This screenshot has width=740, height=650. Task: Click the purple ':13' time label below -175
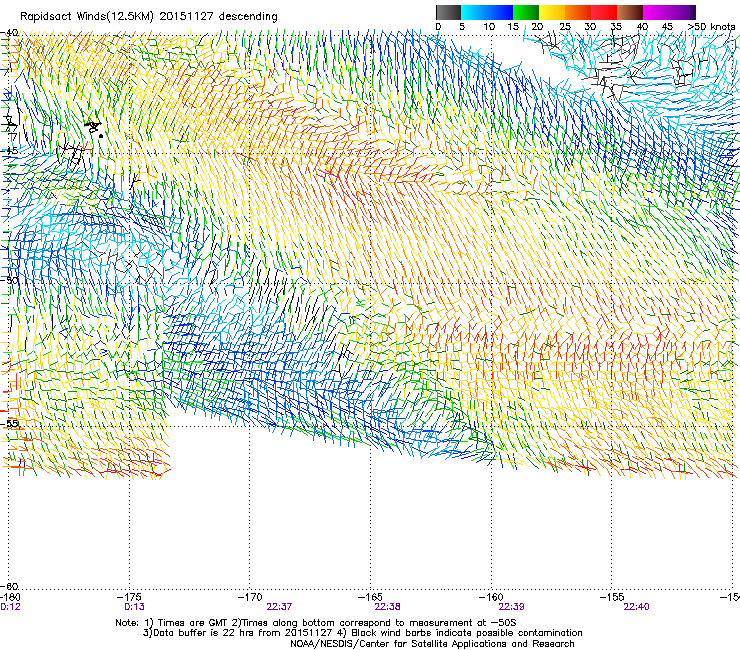coord(135,607)
